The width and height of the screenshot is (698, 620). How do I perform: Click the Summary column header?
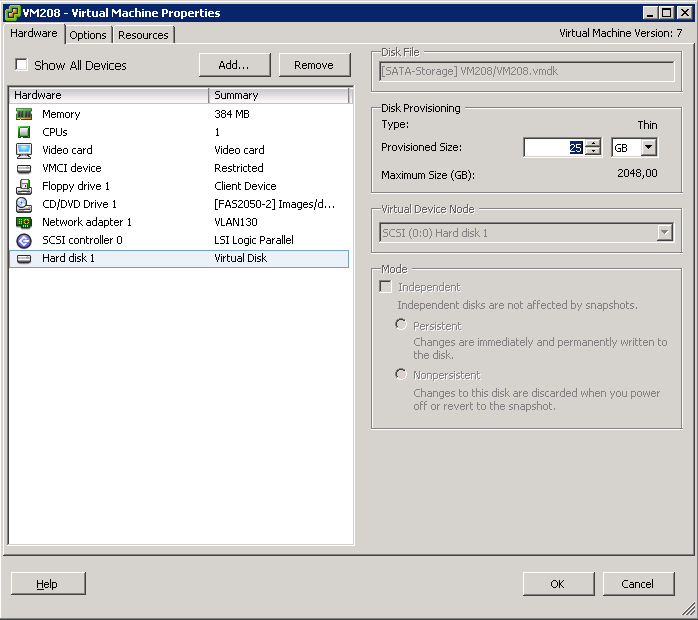tap(278, 95)
